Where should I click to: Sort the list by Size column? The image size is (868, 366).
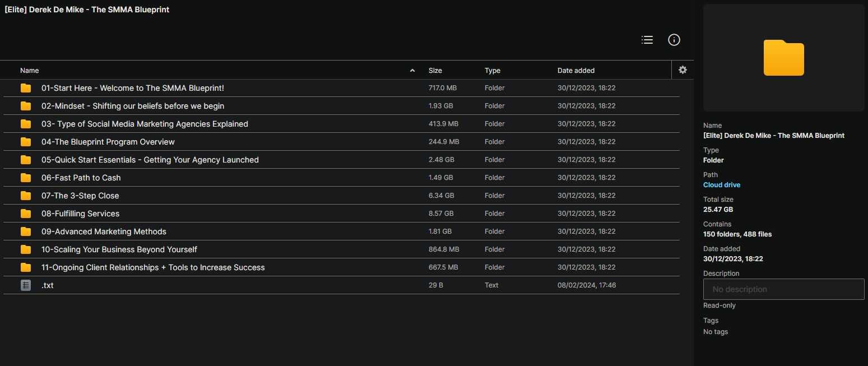pos(435,71)
